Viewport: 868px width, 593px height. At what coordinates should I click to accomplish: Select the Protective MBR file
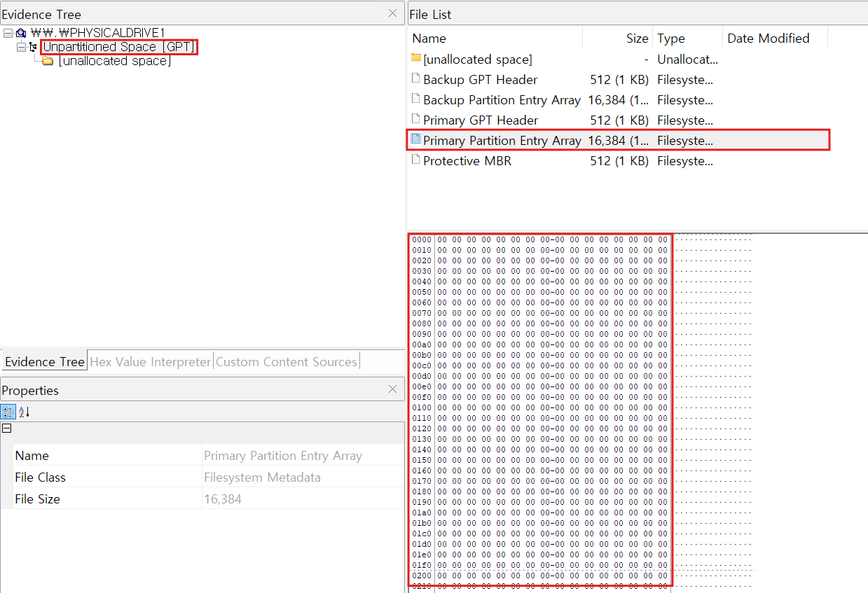467,161
